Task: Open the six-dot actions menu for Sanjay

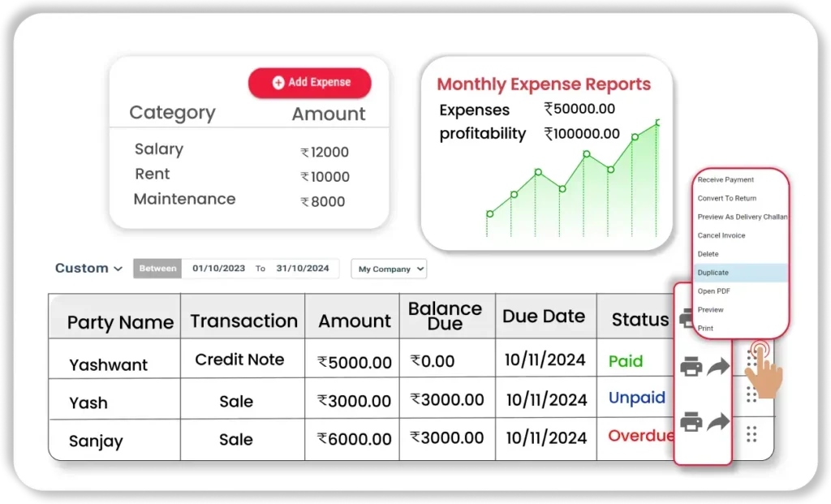Action: [x=751, y=434]
